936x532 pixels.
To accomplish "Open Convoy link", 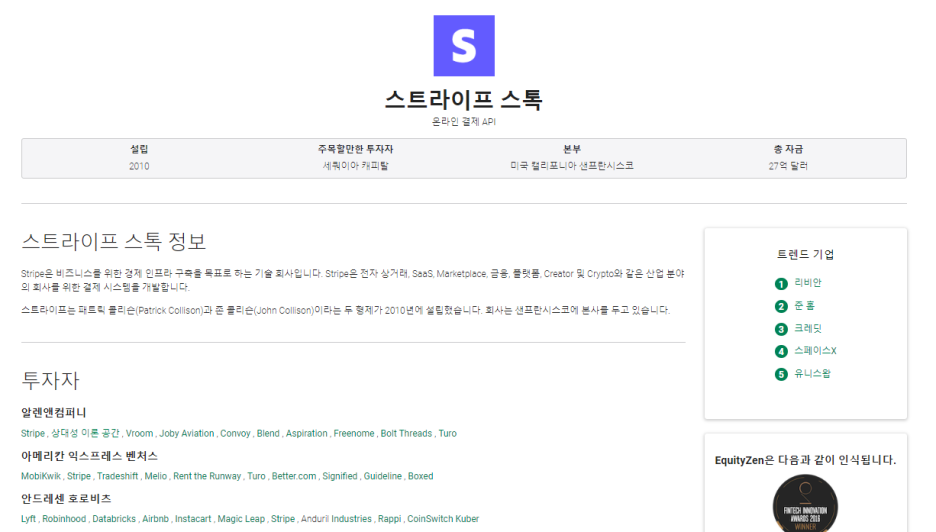I will pos(235,433).
